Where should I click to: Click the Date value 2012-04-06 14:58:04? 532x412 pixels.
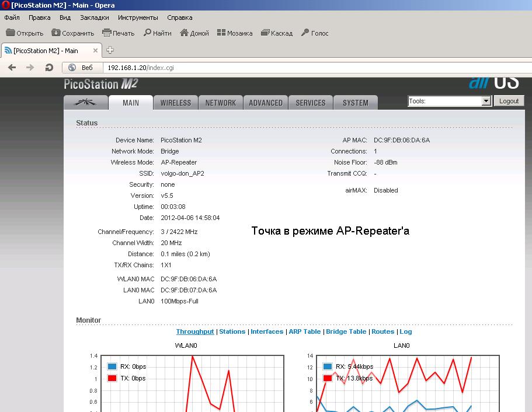[x=190, y=218]
